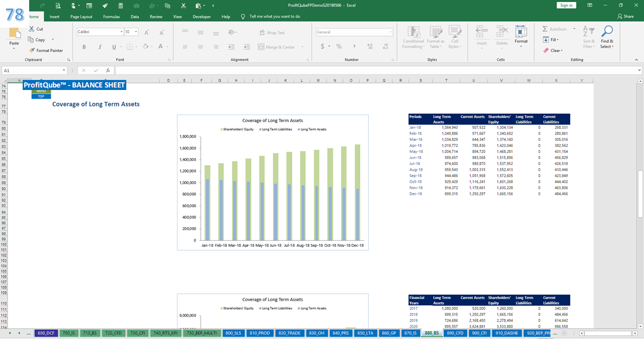Click the Shareholders' Equity legend swatch in top chart
Screen dimensions: 644x362
[x=221, y=130]
